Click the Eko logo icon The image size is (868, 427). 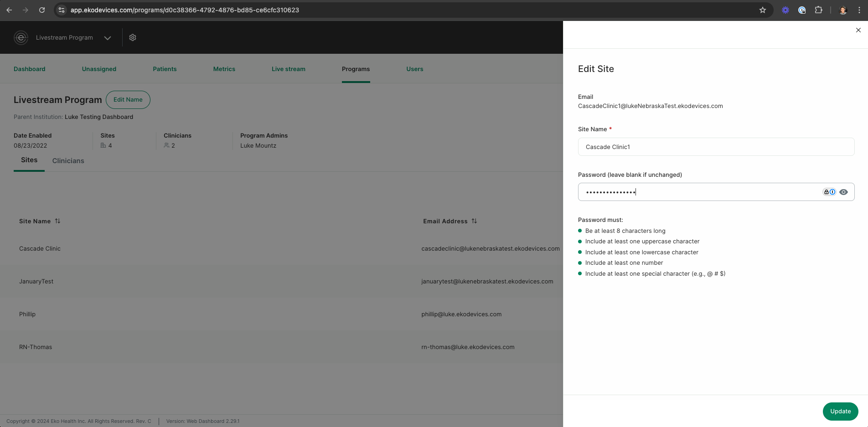tap(21, 37)
